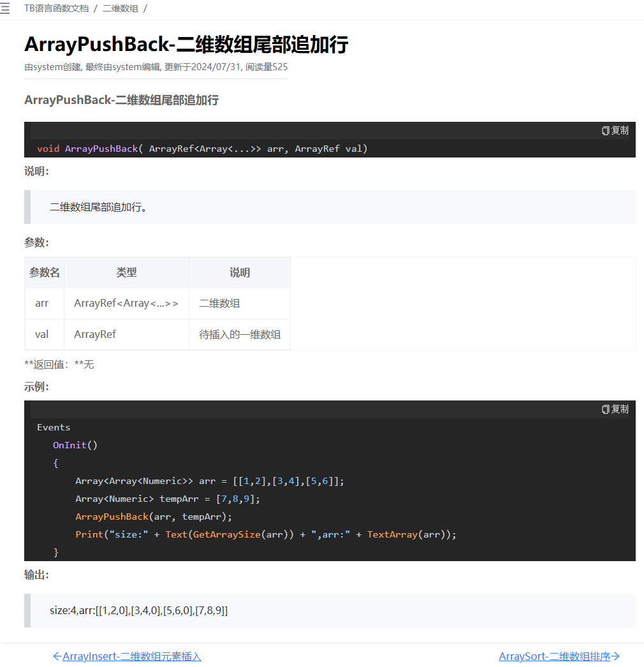Go to TB语言函数文档 breadcrumb
Viewport: 644px width, 667px height.
pyautogui.click(x=57, y=9)
